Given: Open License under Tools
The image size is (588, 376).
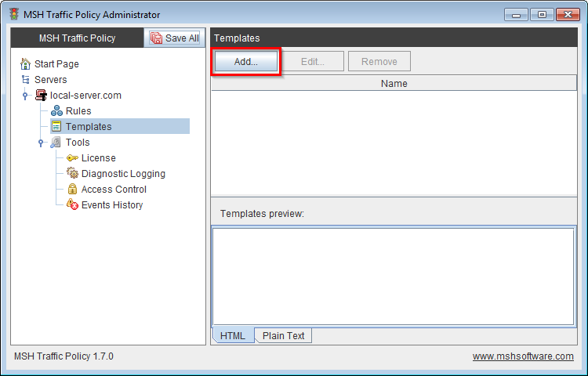Looking at the screenshot, I should [99, 158].
